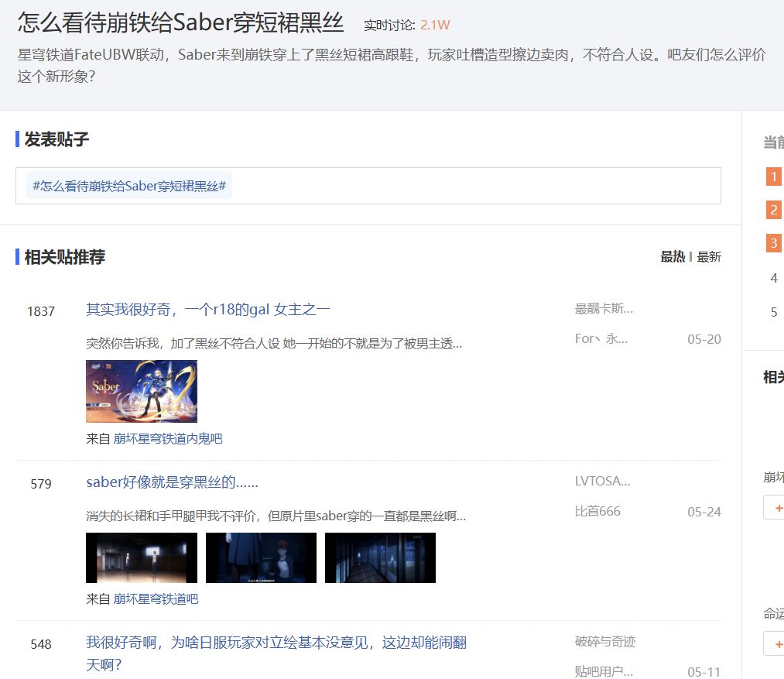Click rank number 2 badge in the sidebar
784x679 pixels.
pyautogui.click(x=773, y=210)
